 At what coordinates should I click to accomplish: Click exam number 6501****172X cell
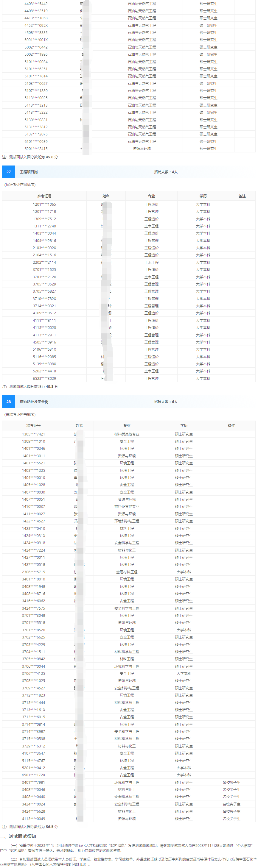click(x=33, y=775)
